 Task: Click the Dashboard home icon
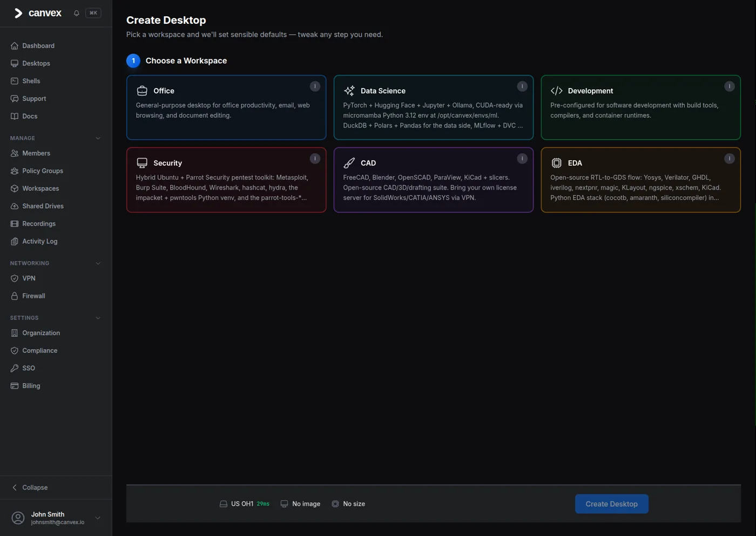[x=15, y=46]
